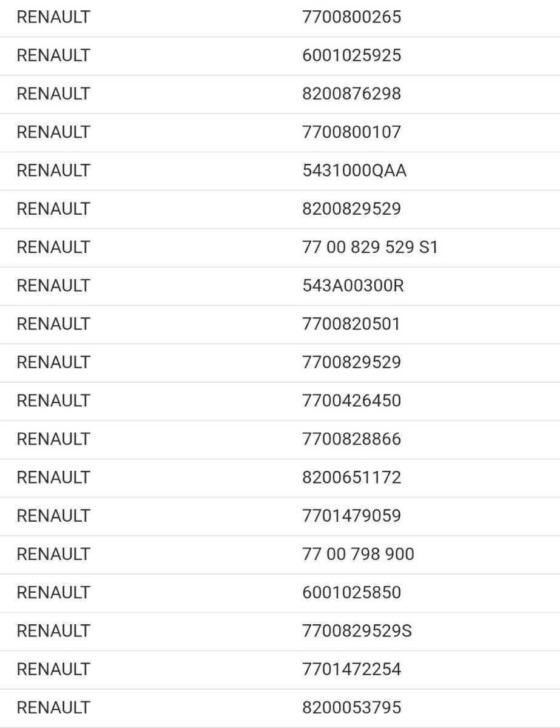Select part number 8200651172

point(351,477)
